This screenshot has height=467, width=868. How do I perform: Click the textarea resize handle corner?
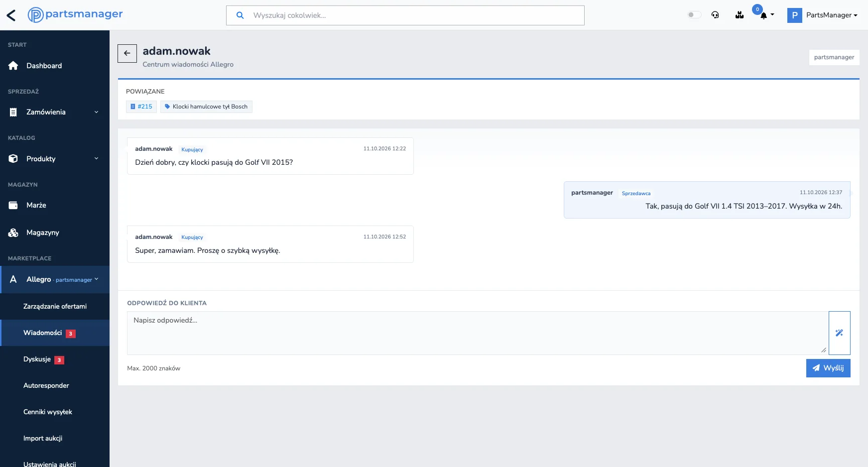pos(824,350)
